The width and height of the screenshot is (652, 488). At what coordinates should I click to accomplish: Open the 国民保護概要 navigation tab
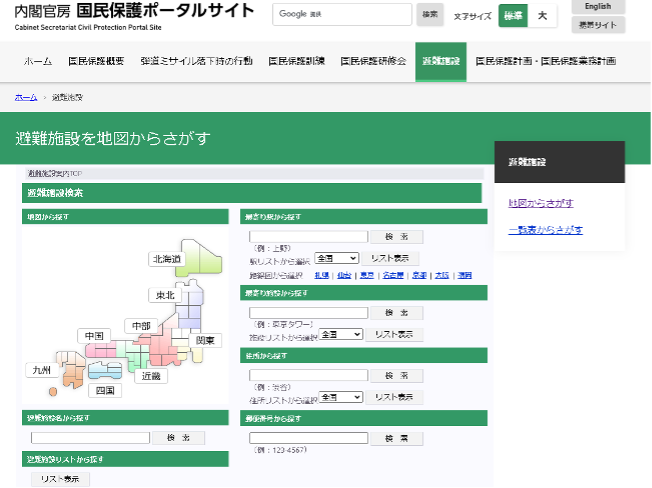[96, 61]
